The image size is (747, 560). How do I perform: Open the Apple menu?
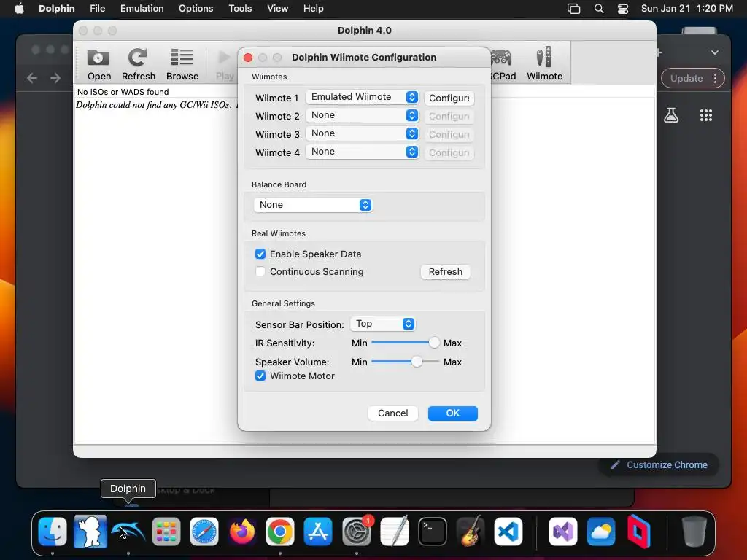tap(19, 9)
